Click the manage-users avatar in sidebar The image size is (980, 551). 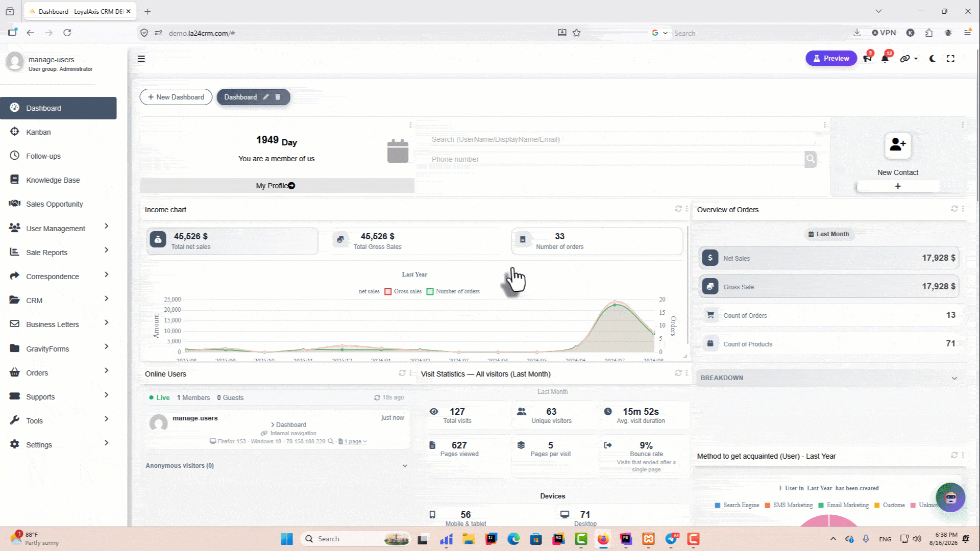15,62
